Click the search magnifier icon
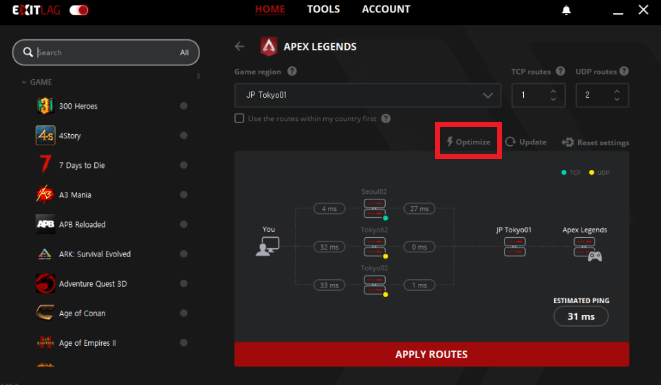 point(28,52)
